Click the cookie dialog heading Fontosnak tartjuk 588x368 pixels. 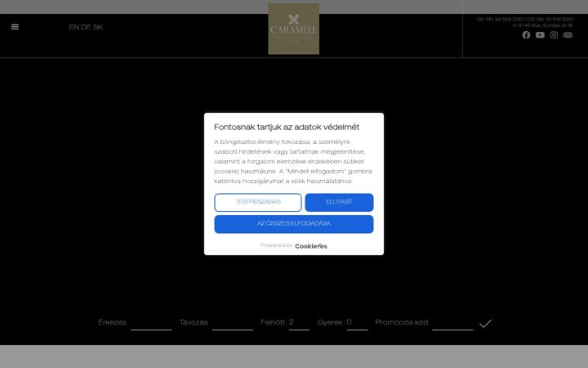point(287,128)
